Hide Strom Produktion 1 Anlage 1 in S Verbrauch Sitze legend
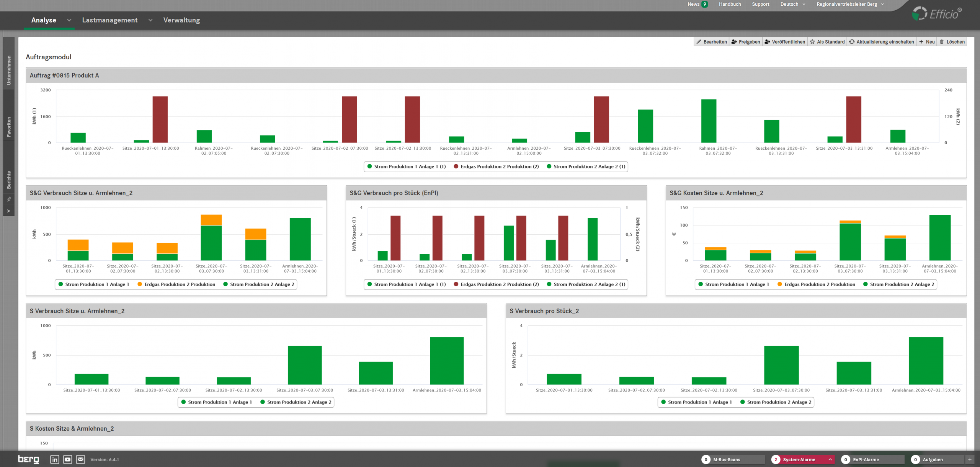980x467 pixels. pos(216,402)
